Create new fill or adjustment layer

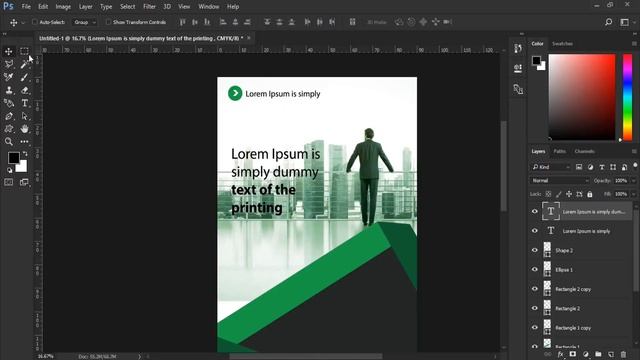pos(586,354)
